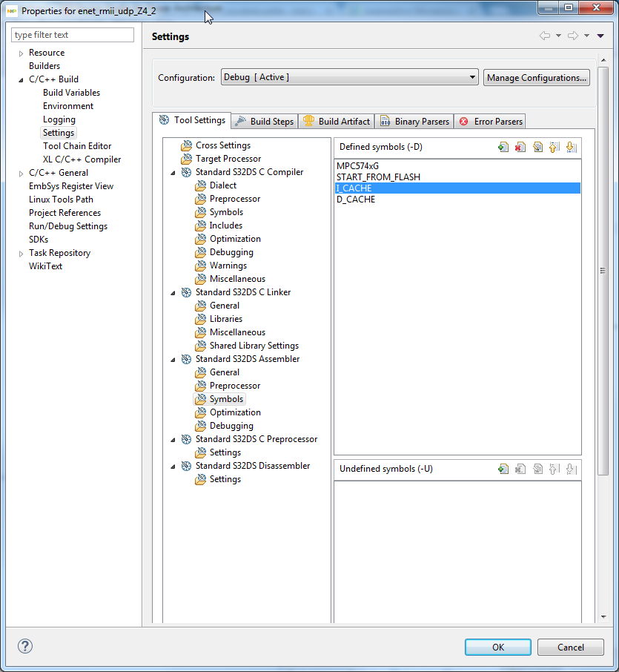Open Build Variables page
Screen dimensions: 619x672
tap(71, 93)
